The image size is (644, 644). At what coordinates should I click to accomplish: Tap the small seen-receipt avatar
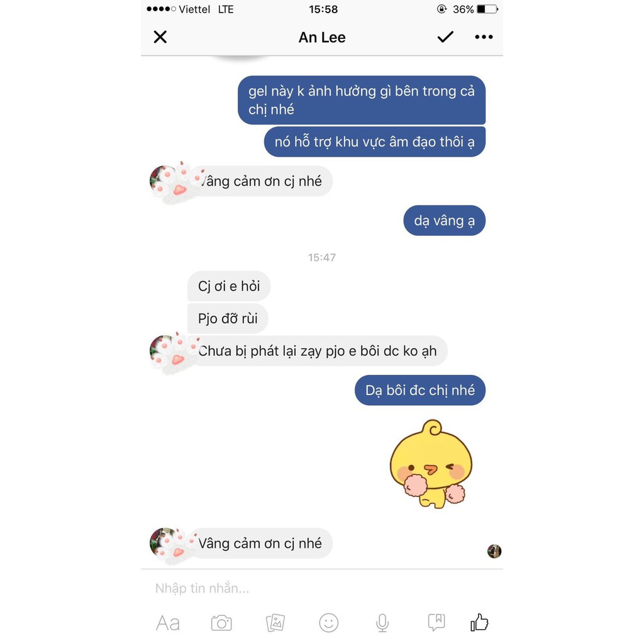tap(494, 551)
